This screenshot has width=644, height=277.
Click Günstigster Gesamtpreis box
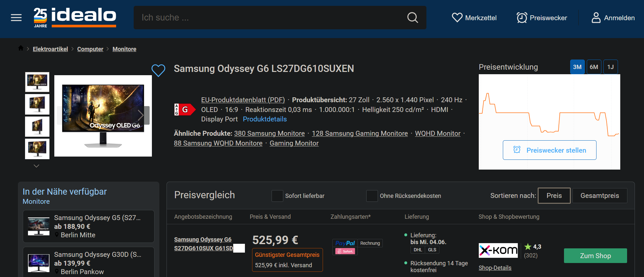288,260
